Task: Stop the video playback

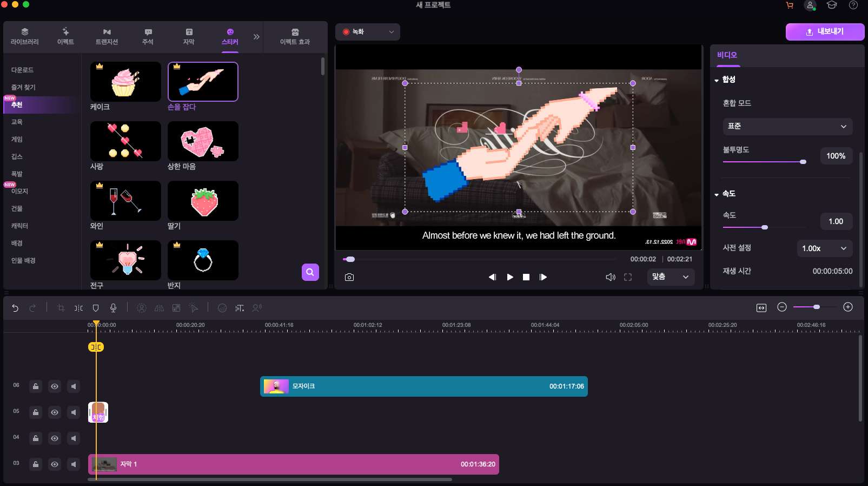Action: click(526, 277)
